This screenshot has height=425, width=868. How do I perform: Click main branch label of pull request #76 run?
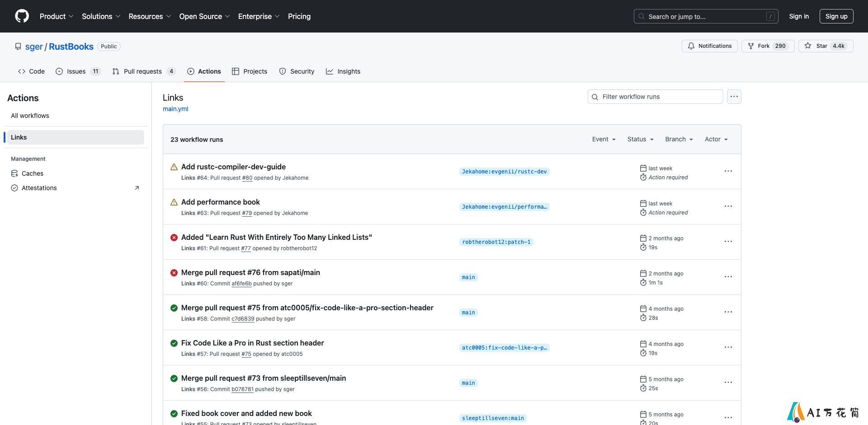(x=468, y=277)
